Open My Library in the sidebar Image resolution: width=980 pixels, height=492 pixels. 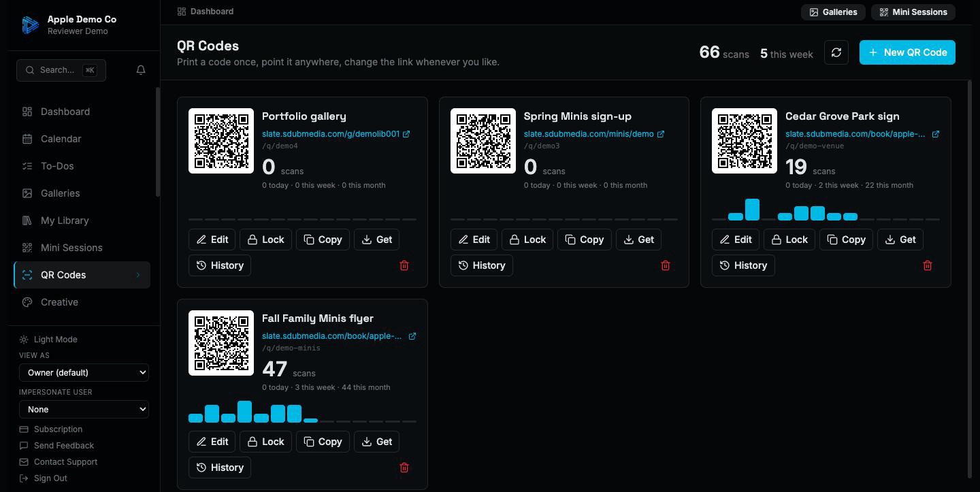pyautogui.click(x=82, y=220)
